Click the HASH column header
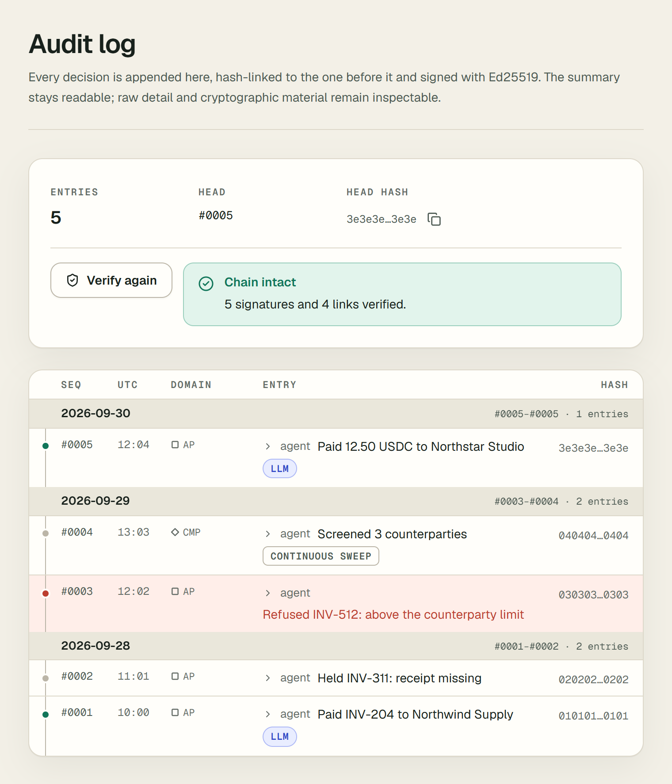Viewport: 672px width, 784px height. pyautogui.click(x=615, y=385)
